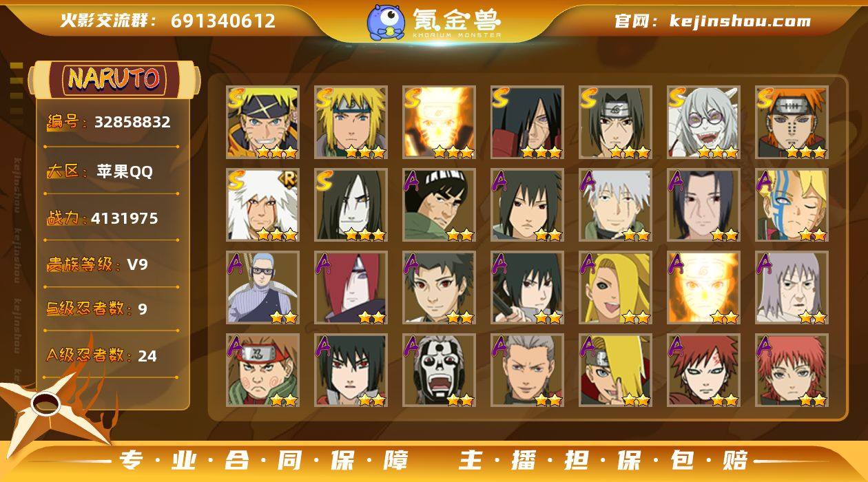Viewport: 868px width, 482px height.
Task: Choose the blonde Deidara laughing portrait
Action: click(616, 288)
